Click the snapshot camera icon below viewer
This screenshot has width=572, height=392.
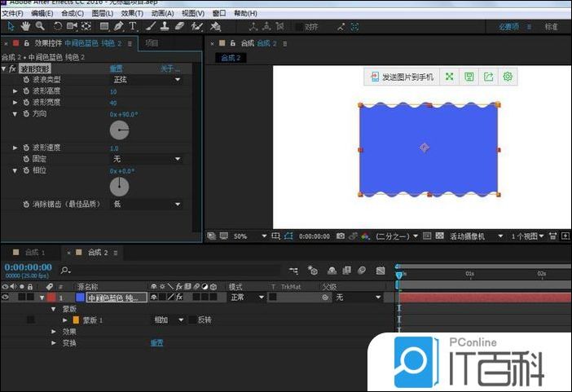tap(340, 236)
